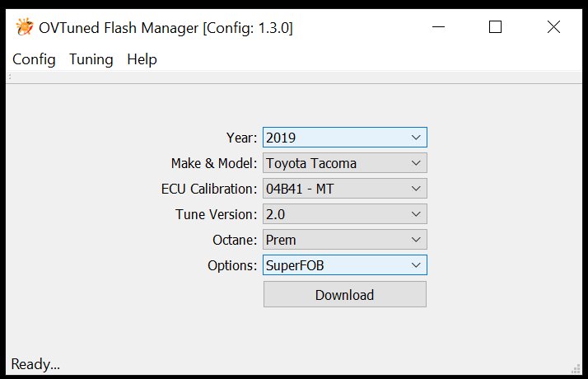Screen dimensions: 588x379
Task: Open the Help menu
Action: click(142, 59)
